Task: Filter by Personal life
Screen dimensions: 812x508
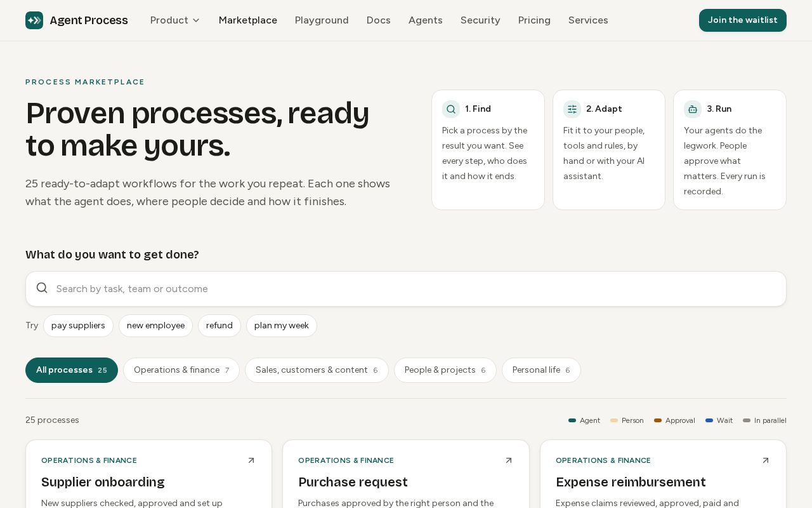Action: [x=541, y=370]
